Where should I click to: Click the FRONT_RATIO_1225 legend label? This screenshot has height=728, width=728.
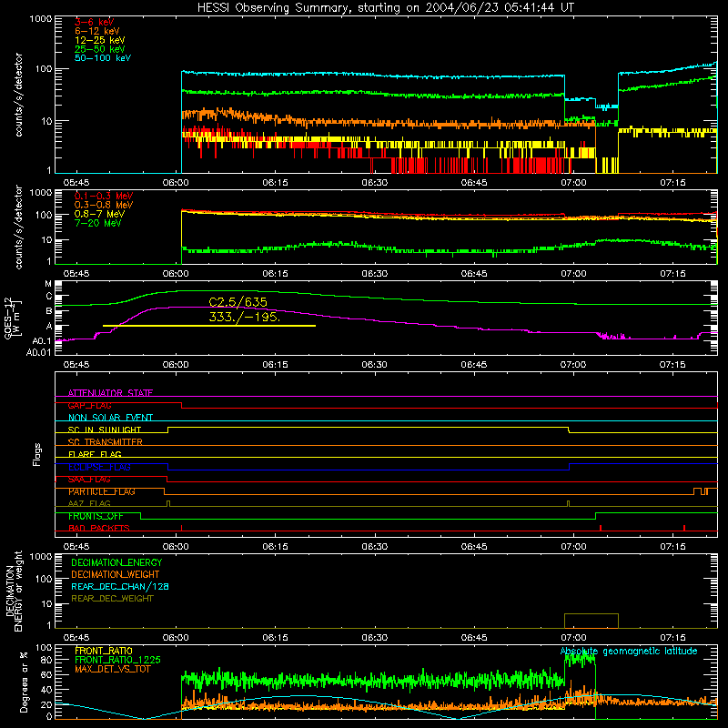117,660
